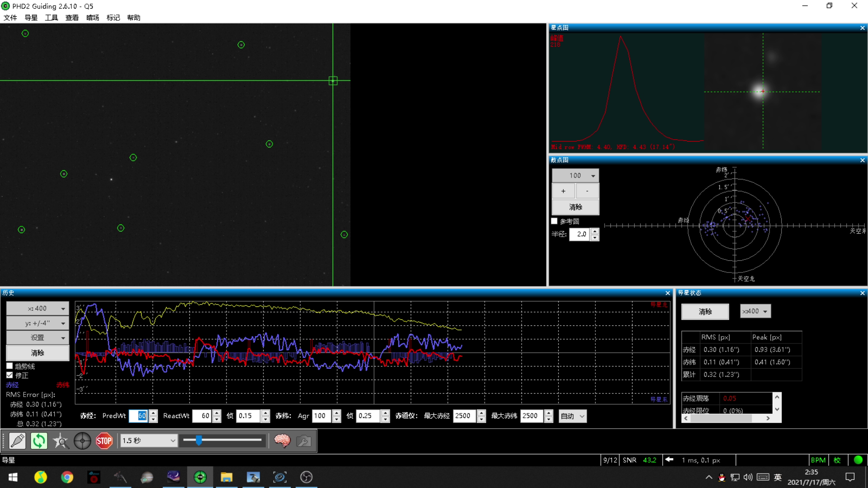Toggle the 趋势线 trendline checkbox

pyautogui.click(x=9, y=366)
